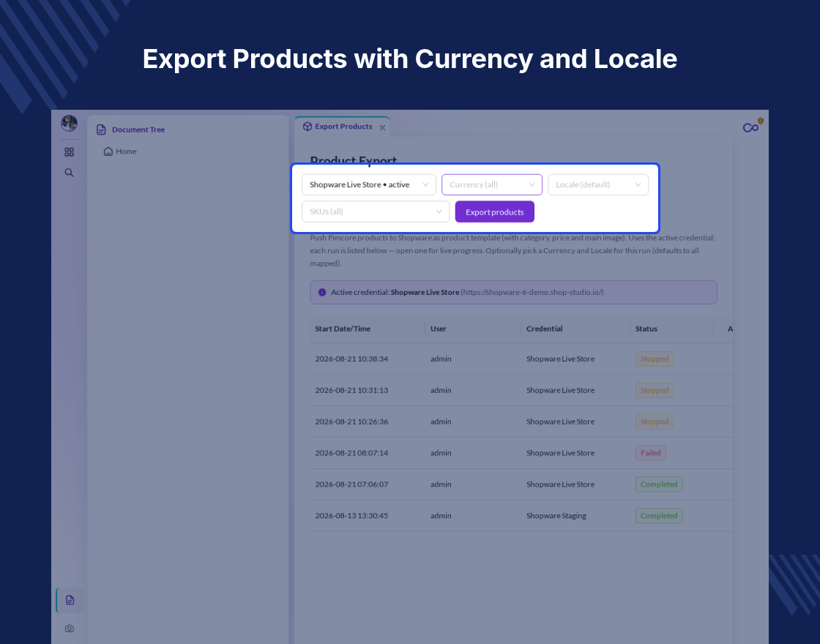This screenshot has width=820, height=644.
Task: Open the run started at 2026-08-21 10:26:36
Action: point(521,422)
